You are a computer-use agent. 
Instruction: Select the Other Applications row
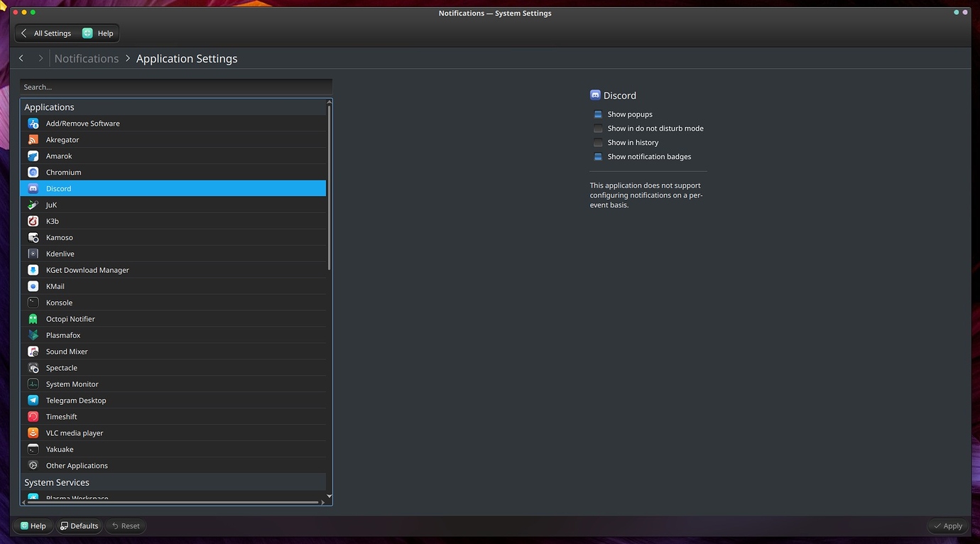173,467
